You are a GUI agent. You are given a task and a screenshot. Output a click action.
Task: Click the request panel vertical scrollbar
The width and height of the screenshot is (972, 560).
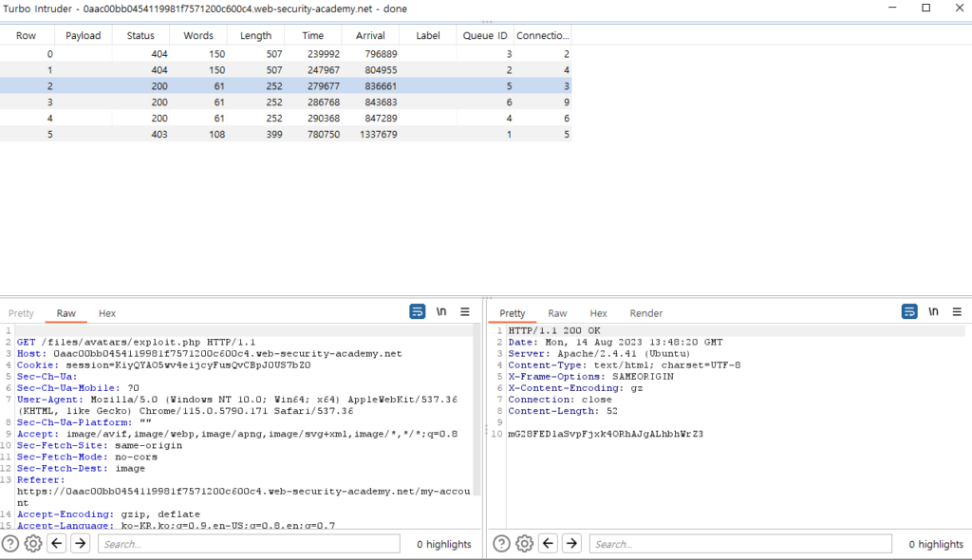(x=477, y=409)
